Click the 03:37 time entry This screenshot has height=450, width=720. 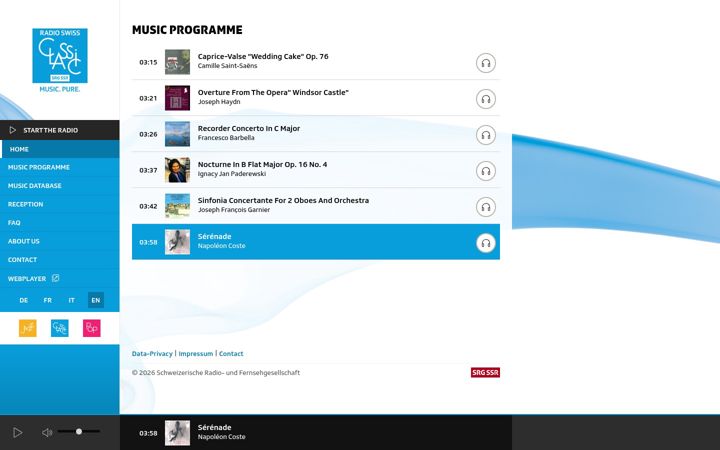point(148,170)
